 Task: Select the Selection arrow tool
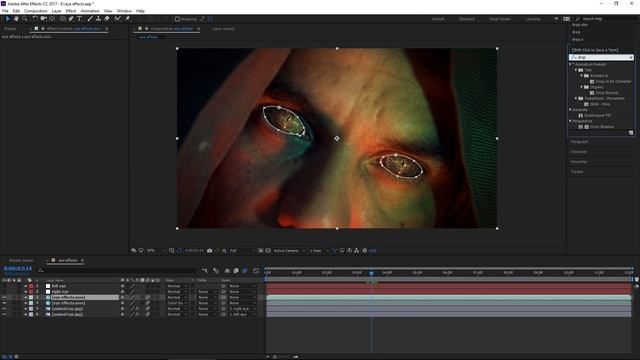[8, 19]
